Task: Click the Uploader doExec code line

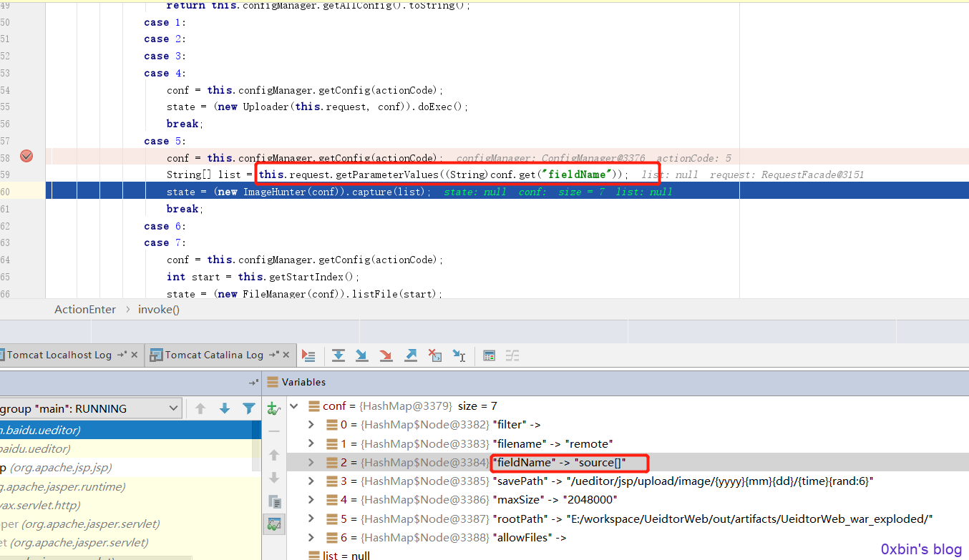Action: (x=317, y=107)
